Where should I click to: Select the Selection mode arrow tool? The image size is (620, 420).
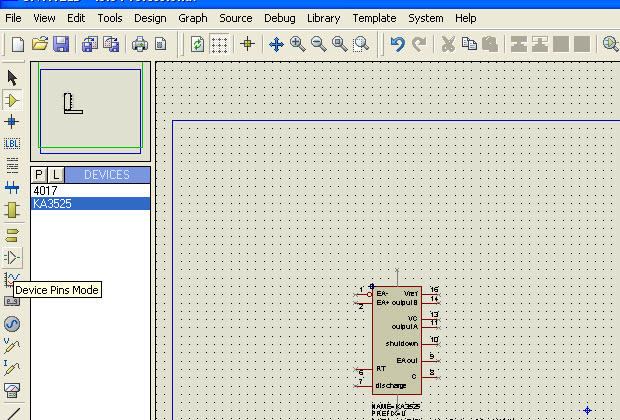tap(13, 78)
